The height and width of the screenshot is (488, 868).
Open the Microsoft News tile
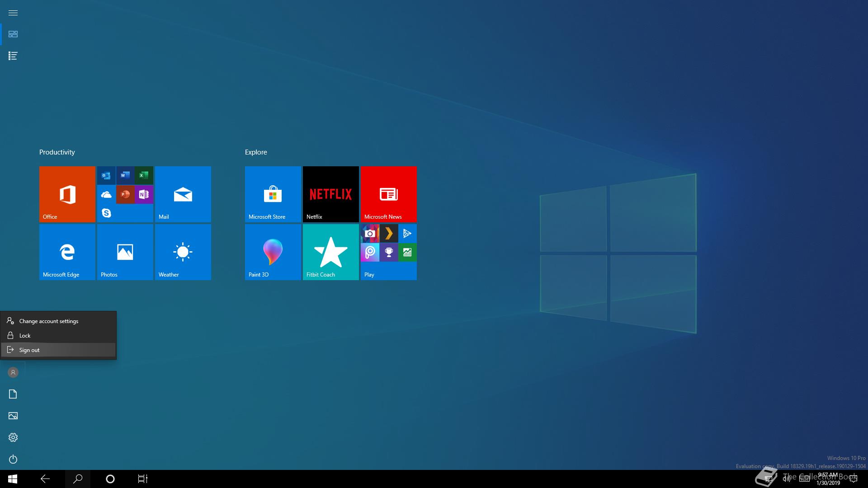pos(389,194)
